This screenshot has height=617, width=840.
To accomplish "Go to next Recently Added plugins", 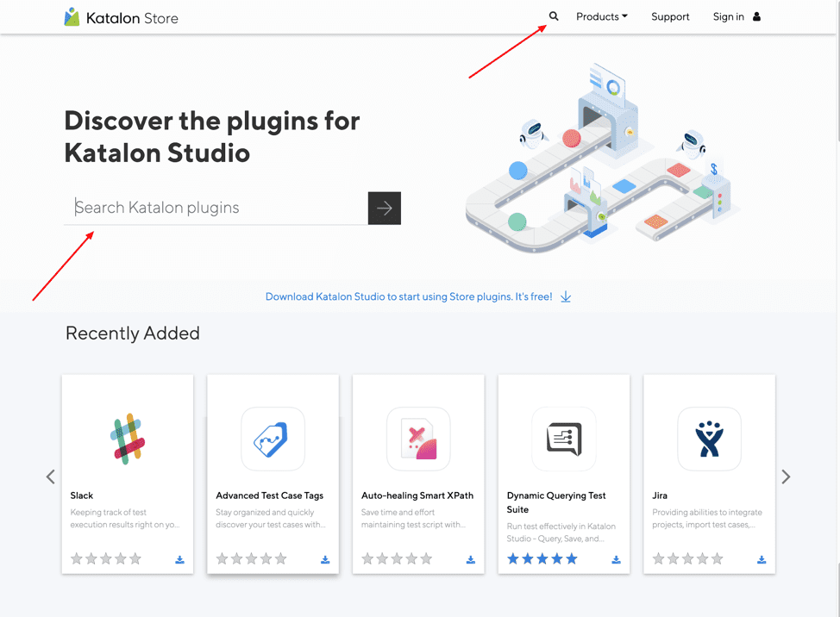I will 786,477.
